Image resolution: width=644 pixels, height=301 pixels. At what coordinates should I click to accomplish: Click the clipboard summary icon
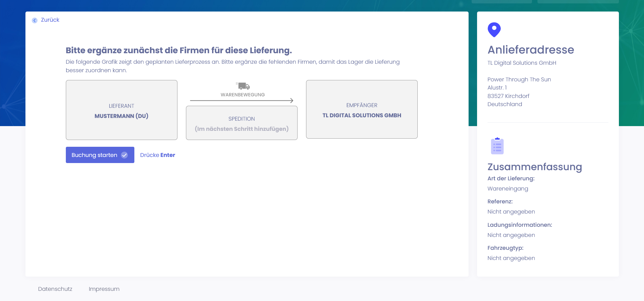pos(497,146)
